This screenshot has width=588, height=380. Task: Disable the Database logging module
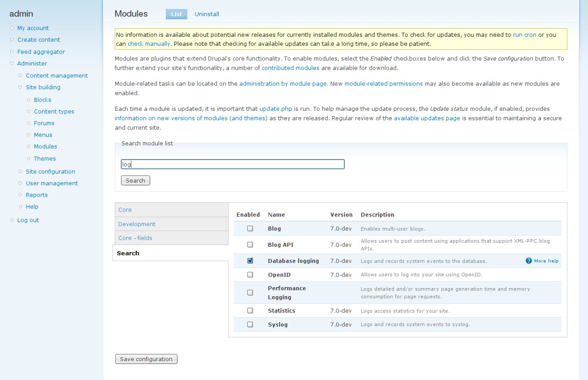[250, 260]
